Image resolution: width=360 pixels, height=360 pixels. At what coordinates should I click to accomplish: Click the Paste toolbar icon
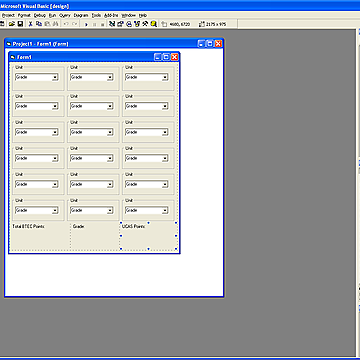coord(47,24)
